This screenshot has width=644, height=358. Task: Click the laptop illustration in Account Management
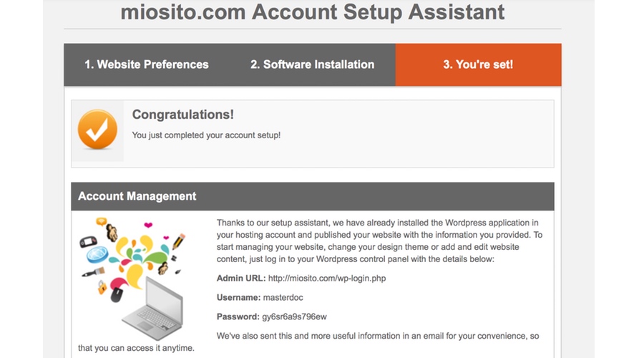[x=153, y=309]
